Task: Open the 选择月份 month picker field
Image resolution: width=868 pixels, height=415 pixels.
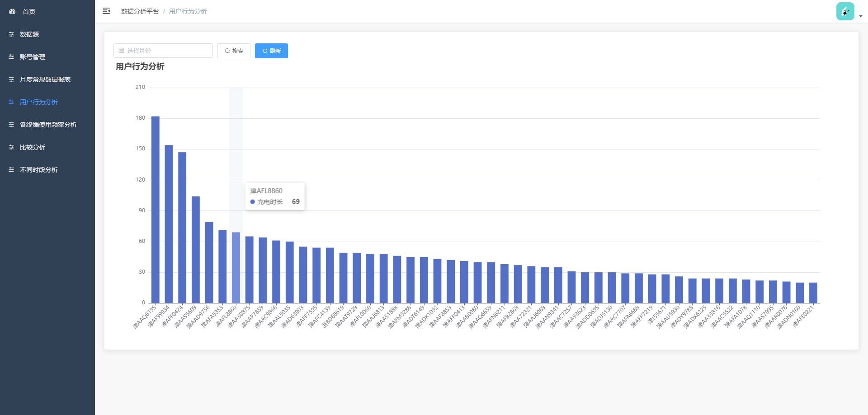Action: click(163, 51)
